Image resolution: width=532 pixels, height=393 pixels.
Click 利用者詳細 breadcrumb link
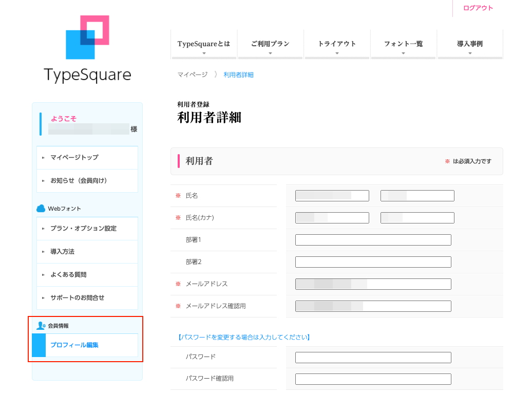coord(238,74)
